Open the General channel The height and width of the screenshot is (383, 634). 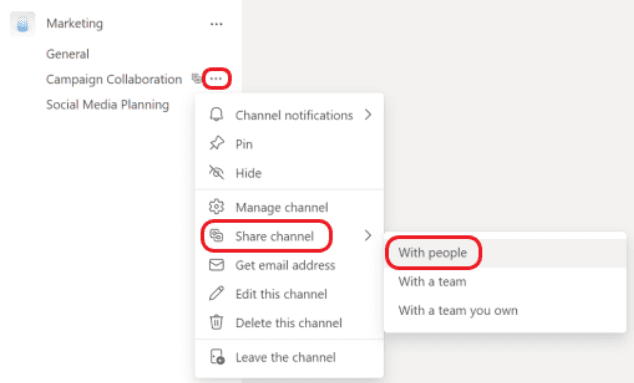[68, 54]
